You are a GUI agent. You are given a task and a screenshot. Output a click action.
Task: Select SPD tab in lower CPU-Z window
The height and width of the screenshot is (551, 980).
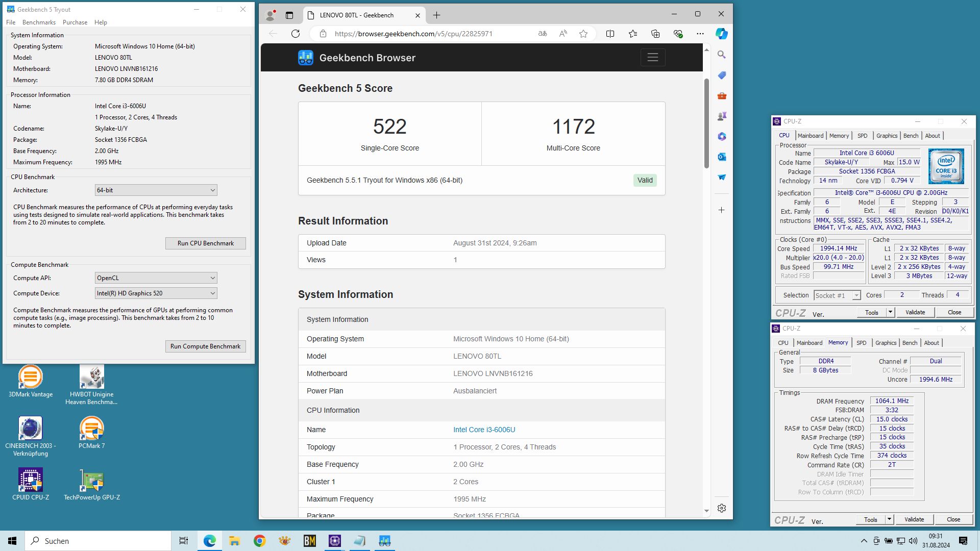(861, 343)
